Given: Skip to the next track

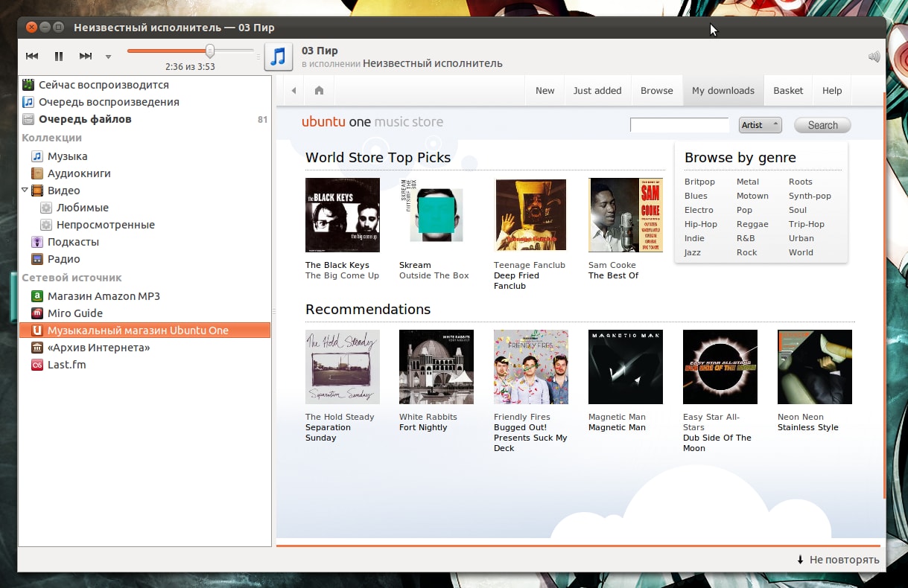Looking at the screenshot, I should 86,56.
